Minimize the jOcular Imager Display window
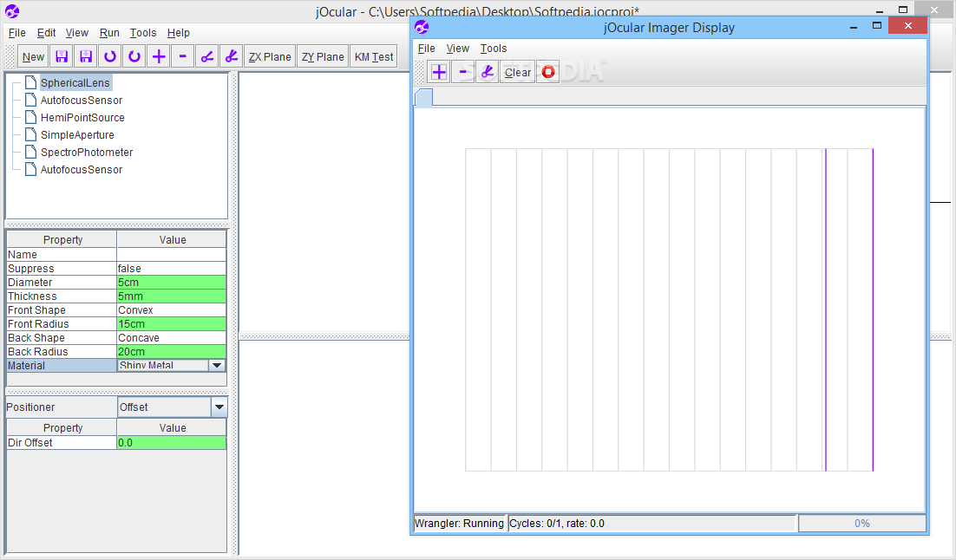 pos(854,26)
